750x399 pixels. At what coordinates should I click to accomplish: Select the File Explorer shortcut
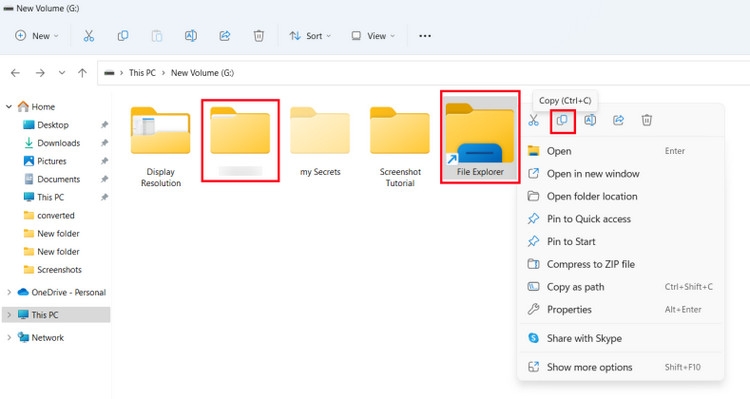(480, 137)
